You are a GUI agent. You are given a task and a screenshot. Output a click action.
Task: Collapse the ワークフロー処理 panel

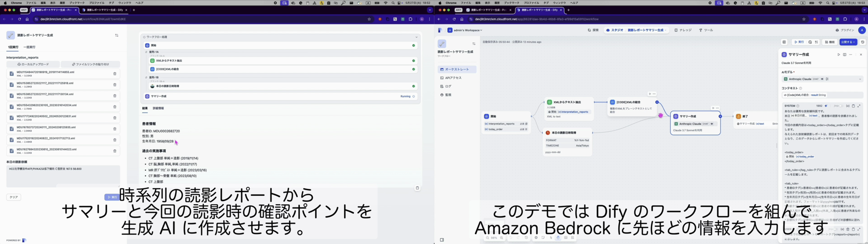(x=416, y=37)
